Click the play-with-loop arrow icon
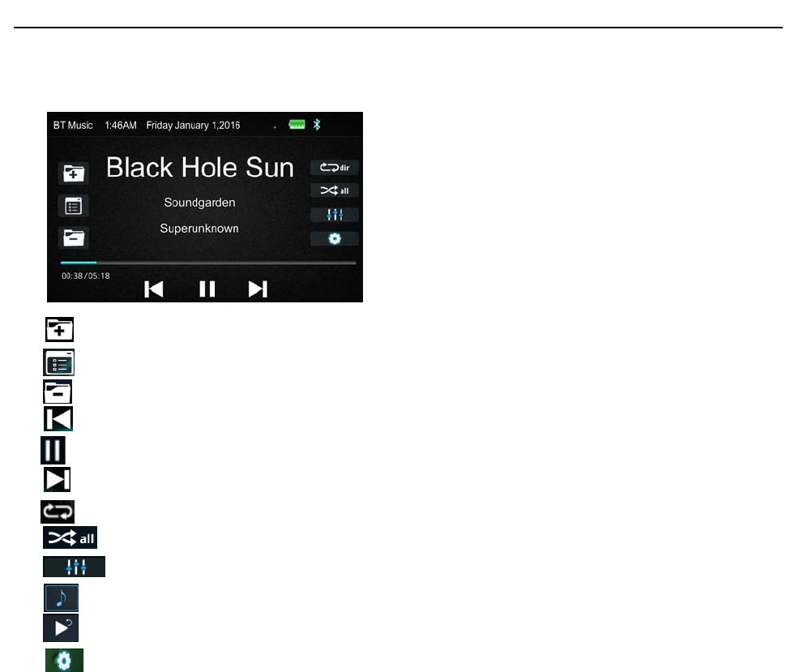 61,628
